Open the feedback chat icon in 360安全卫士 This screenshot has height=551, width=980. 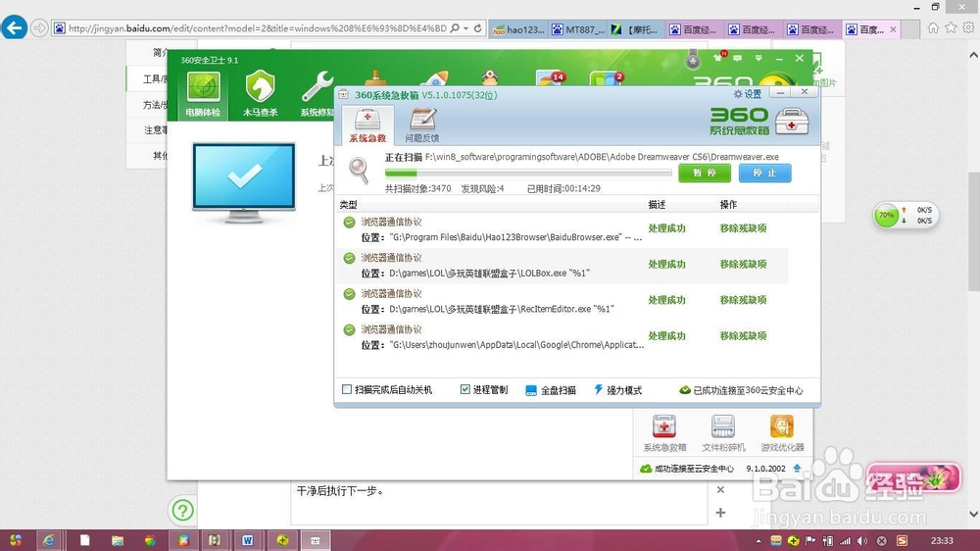(x=738, y=58)
